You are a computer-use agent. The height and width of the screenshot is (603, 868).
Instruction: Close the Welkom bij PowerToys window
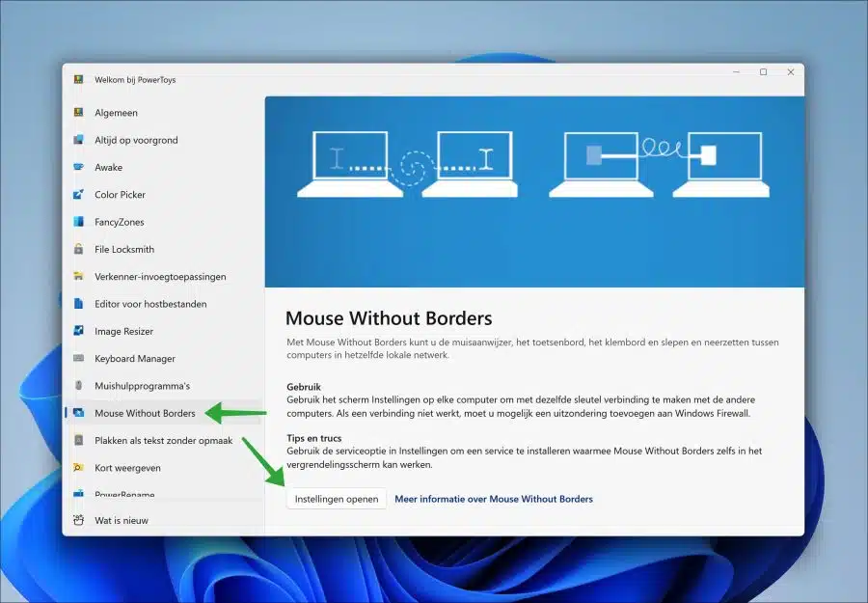tap(791, 72)
